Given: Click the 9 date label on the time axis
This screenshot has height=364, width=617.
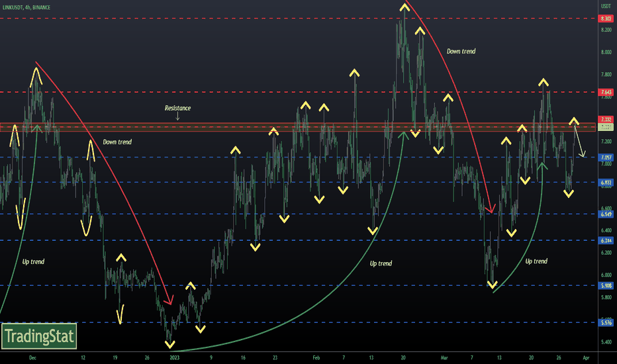Looking at the screenshot, I should tap(211, 357).
